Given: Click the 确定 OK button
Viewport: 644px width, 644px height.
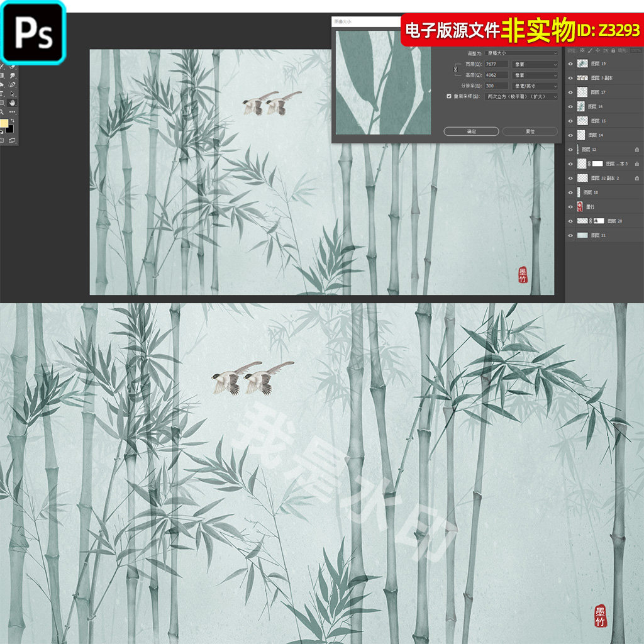Looking at the screenshot, I should (x=471, y=131).
